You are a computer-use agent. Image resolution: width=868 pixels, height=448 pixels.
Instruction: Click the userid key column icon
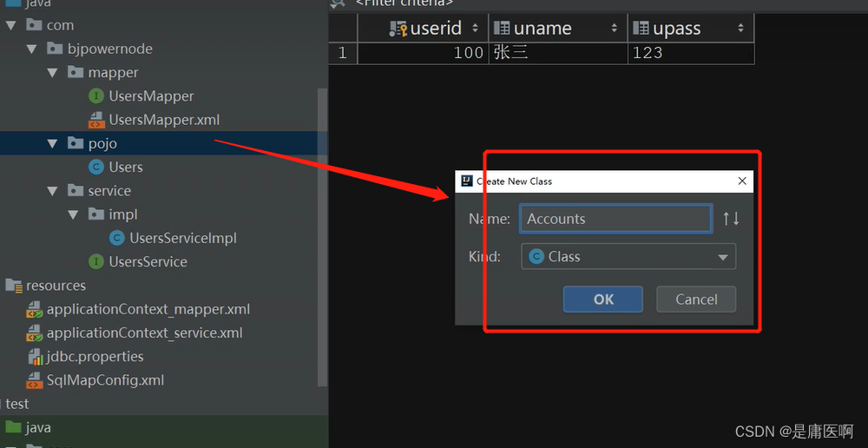[x=398, y=29]
